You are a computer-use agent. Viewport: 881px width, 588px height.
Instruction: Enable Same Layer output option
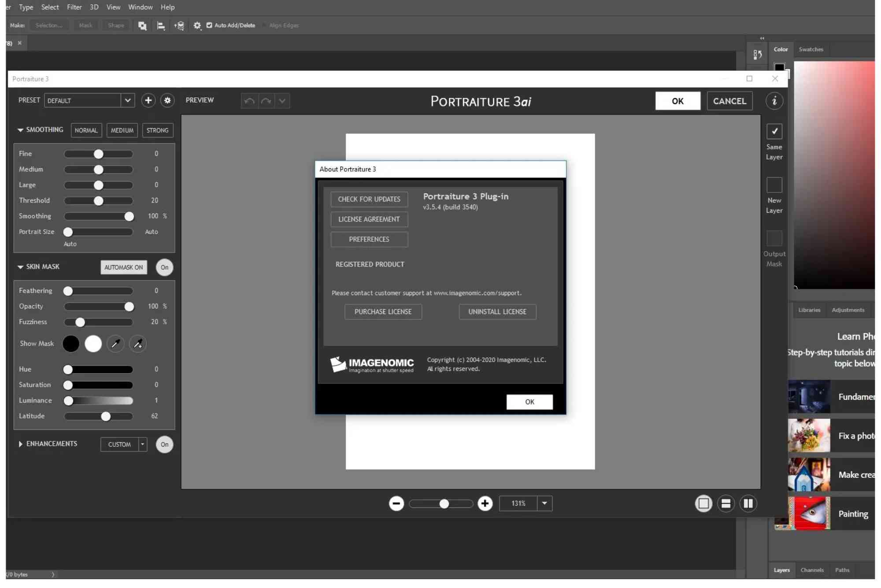774,131
